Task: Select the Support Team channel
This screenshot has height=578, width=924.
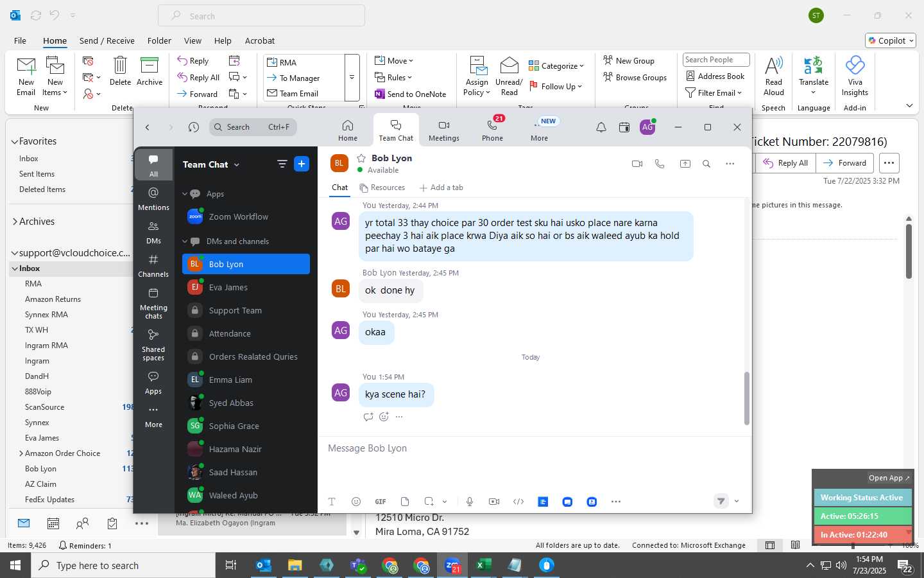Action: click(246, 310)
